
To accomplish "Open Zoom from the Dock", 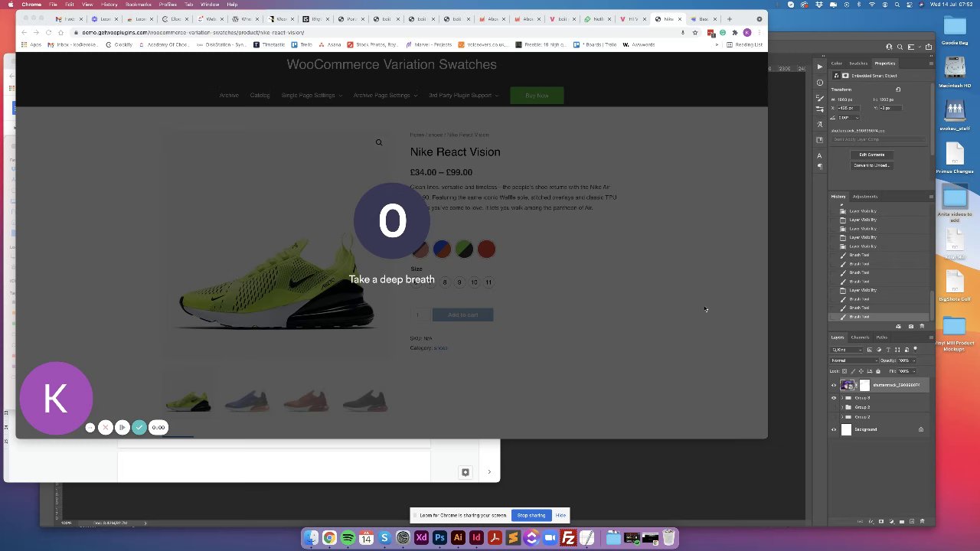I will [x=550, y=539].
